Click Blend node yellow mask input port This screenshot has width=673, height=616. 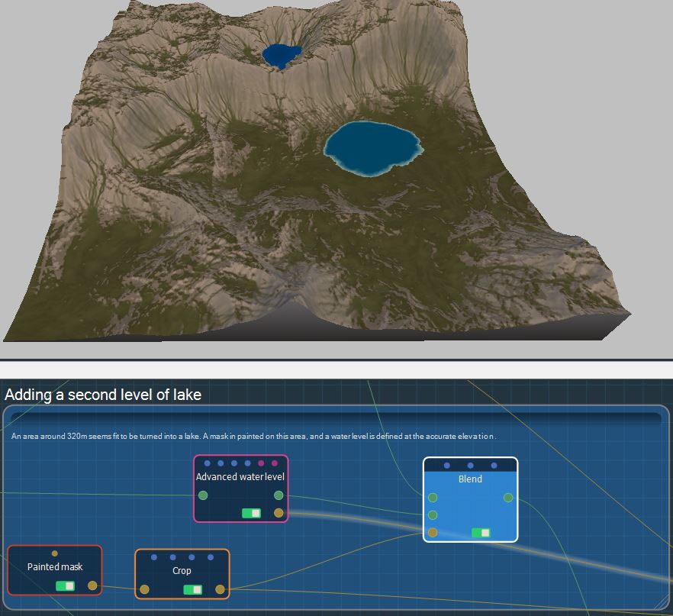pyautogui.click(x=433, y=533)
